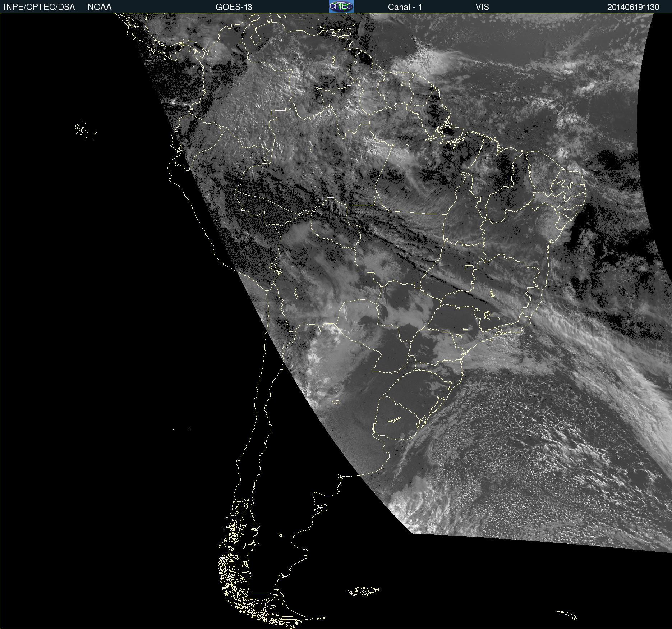Click the GOES-13 satellite label
The image size is (672, 629).
coord(234,7)
